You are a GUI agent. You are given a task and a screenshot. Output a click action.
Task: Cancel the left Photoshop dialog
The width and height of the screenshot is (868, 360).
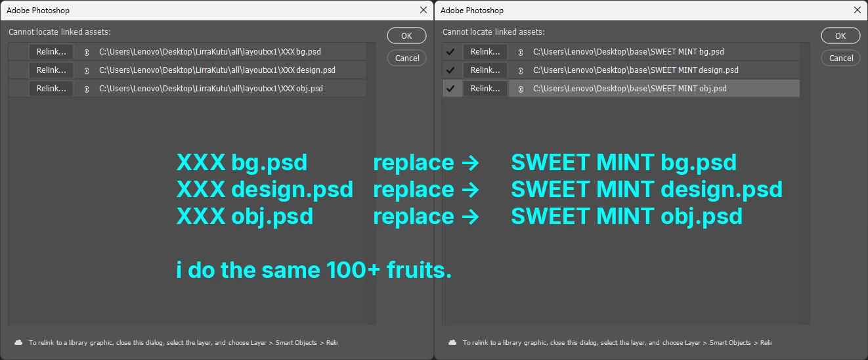pos(406,58)
